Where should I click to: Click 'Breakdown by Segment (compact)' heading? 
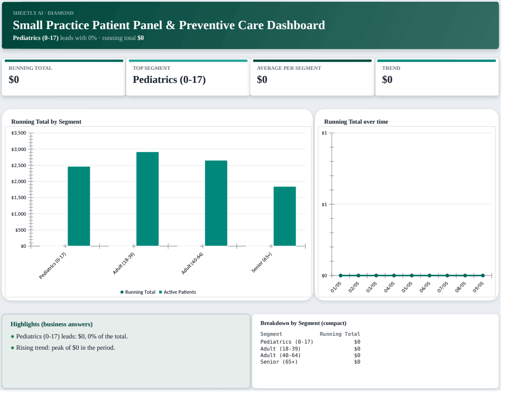[303, 323]
